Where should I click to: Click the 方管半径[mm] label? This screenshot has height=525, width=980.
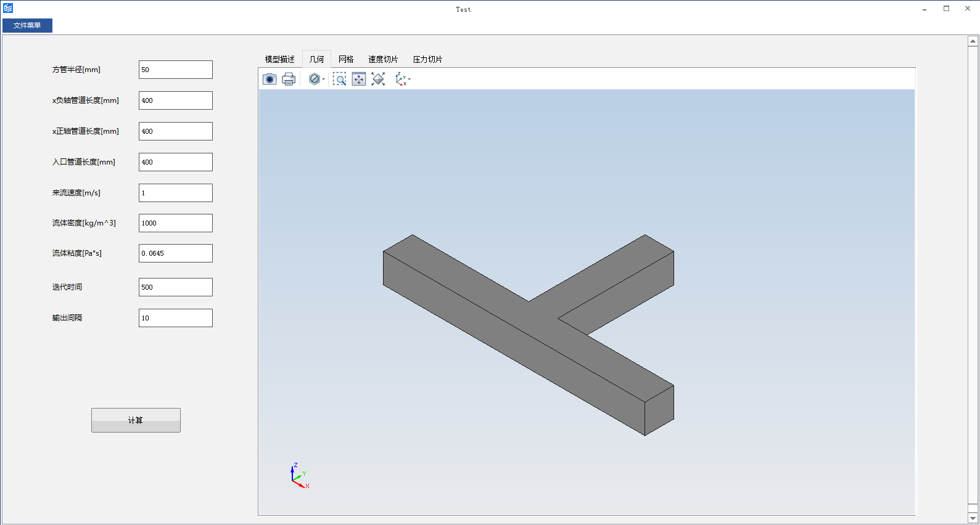click(76, 70)
